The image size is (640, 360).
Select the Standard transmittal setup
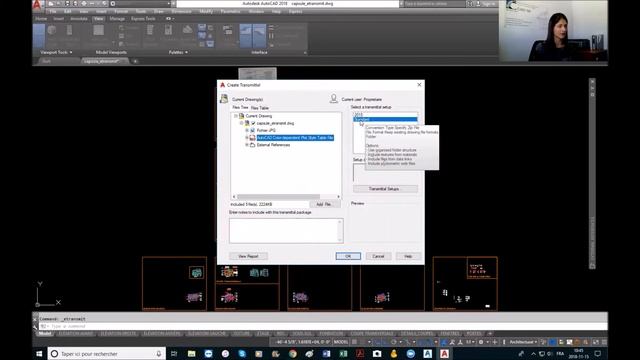385,120
